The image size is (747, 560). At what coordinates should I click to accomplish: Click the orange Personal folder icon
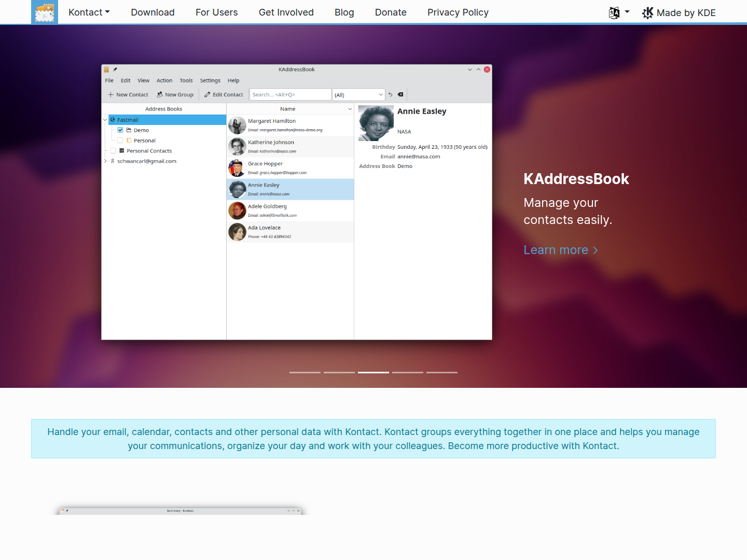pos(129,141)
